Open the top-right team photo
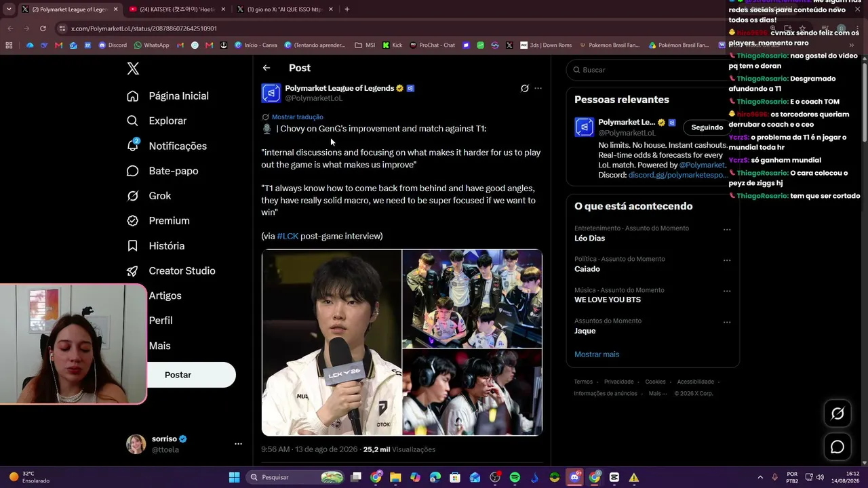Screen dimensions: 868x488 pos(473,298)
